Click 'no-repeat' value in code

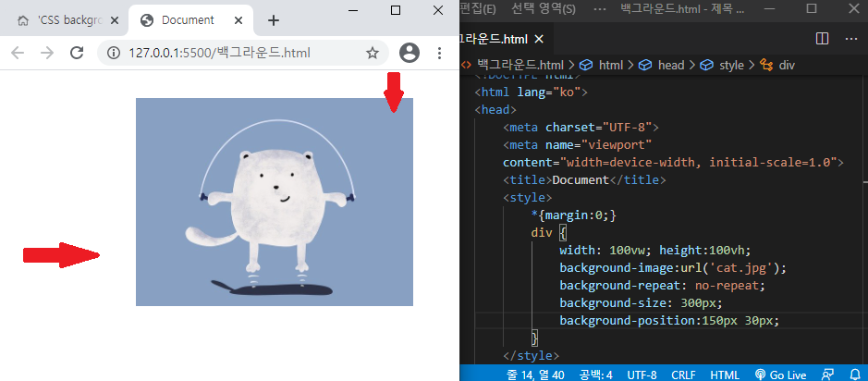click(727, 286)
